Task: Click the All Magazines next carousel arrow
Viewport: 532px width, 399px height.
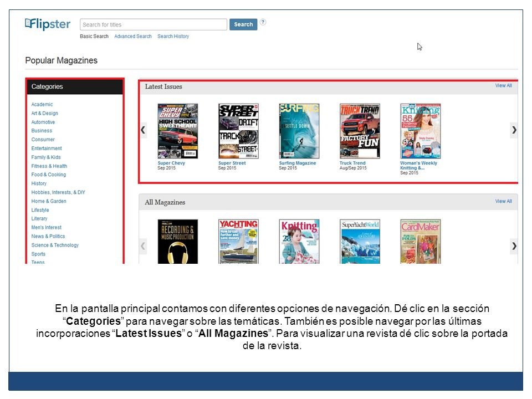Action: (514, 246)
